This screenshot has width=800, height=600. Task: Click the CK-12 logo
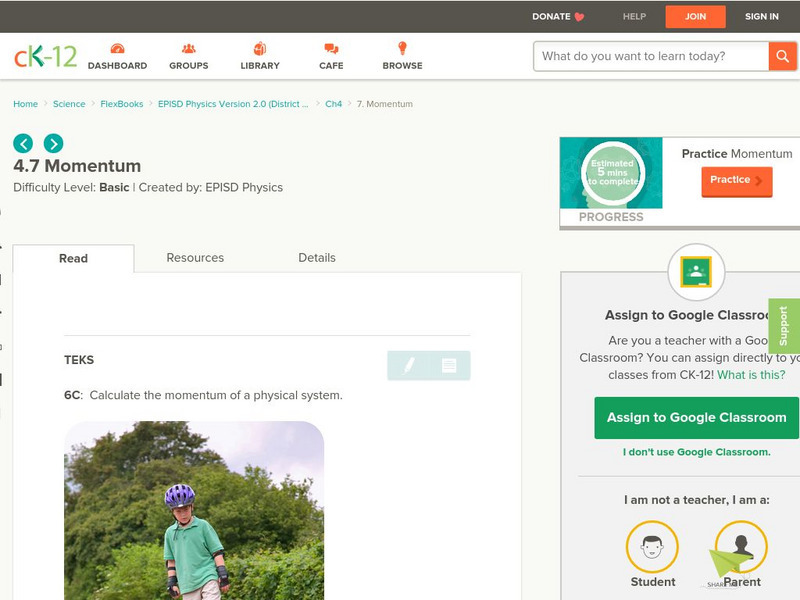pyautogui.click(x=45, y=56)
